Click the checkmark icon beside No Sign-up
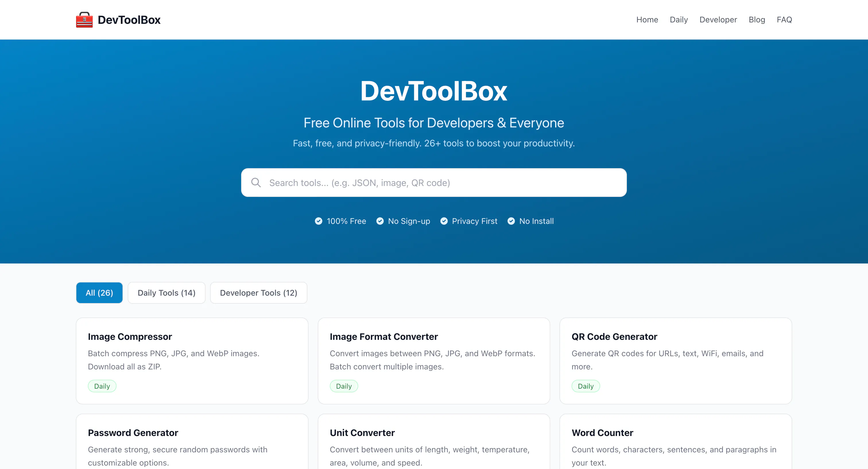The height and width of the screenshot is (469, 868). pos(380,221)
